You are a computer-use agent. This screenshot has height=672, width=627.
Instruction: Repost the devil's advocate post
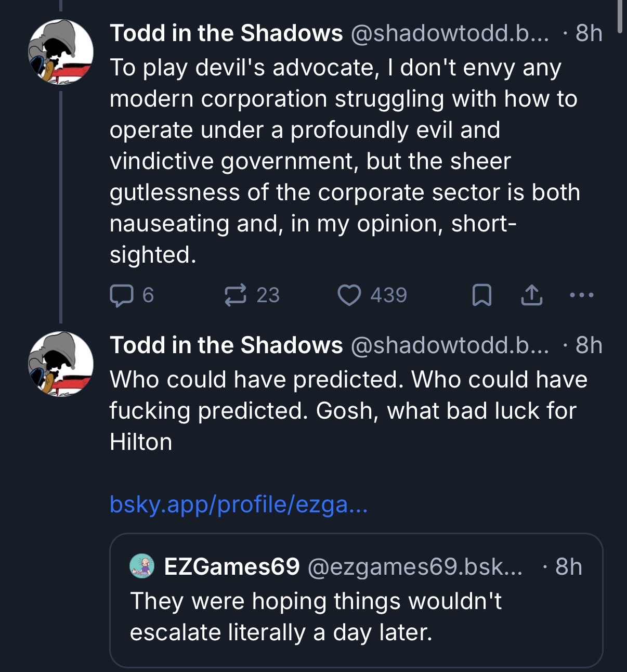[235, 295]
